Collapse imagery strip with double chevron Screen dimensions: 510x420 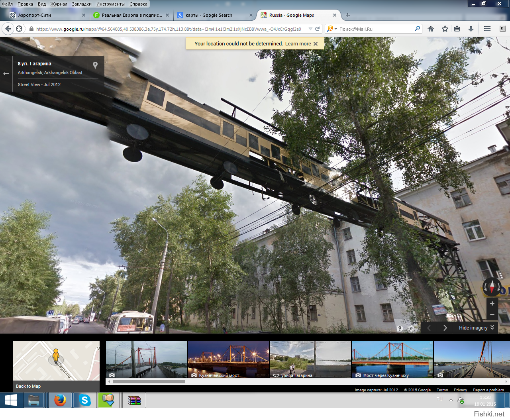pyautogui.click(x=492, y=328)
